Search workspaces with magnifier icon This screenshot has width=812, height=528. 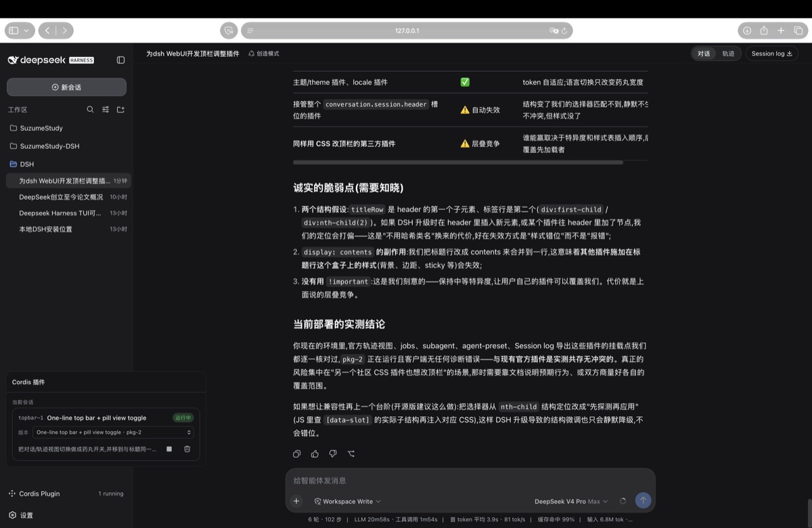pyautogui.click(x=90, y=109)
